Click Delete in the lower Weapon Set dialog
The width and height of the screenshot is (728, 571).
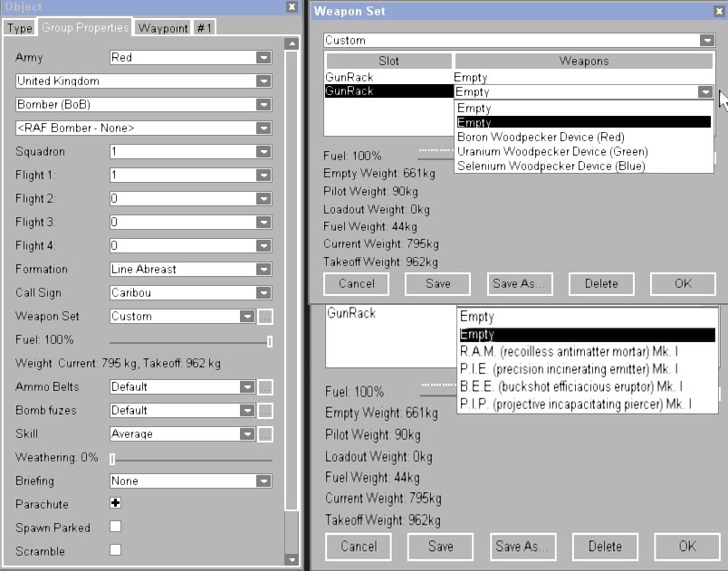pos(606,547)
